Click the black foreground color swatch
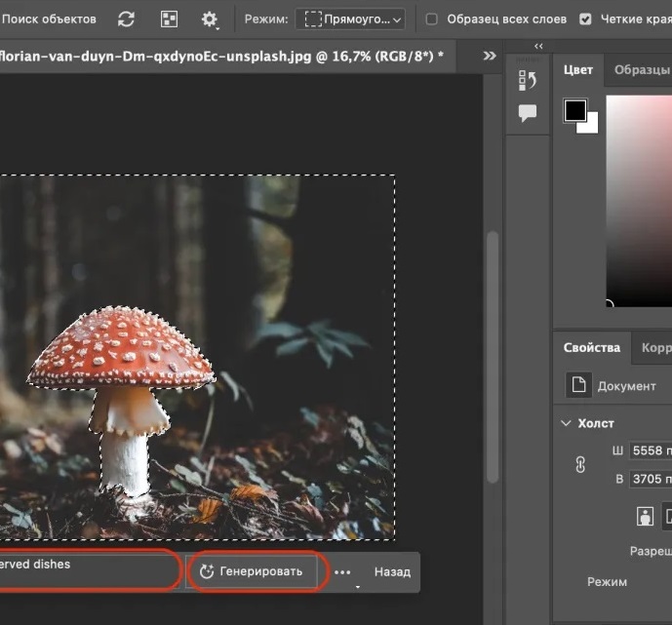Viewport: 672px width, 625px height. [x=575, y=111]
